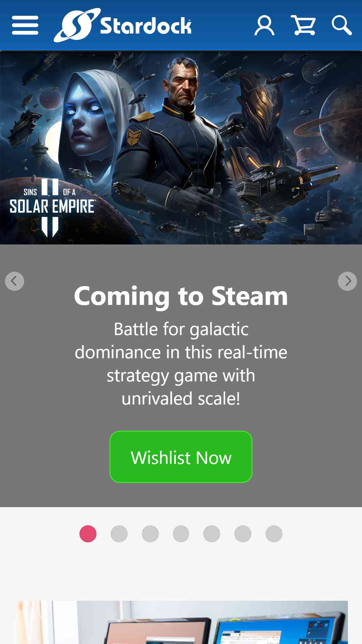Select the second carousel dot
Screen dimensions: 362x644
tap(119, 534)
